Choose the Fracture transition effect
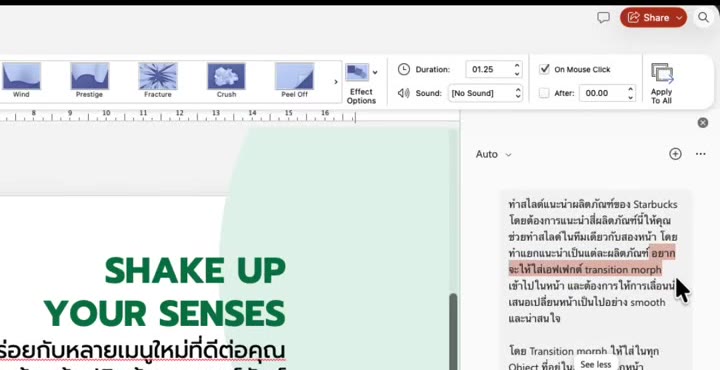The height and width of the screenshot is (370, 720). [x=158, y=79]
